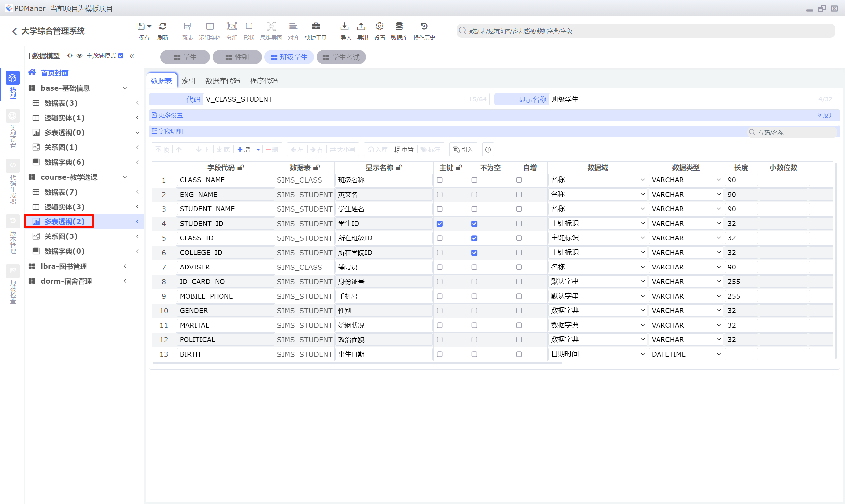Open the Database (数据库) toolbar icon
This screenshot has width=845, height=504.
coord(399,27)
